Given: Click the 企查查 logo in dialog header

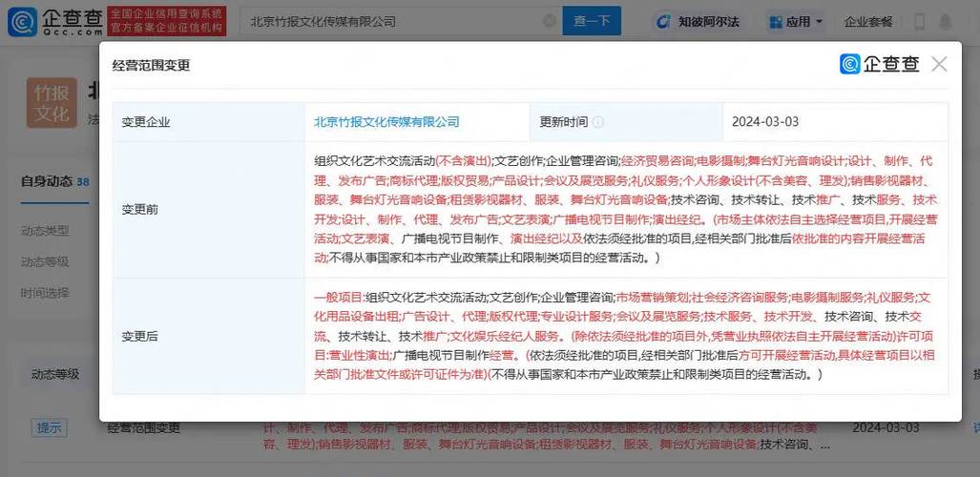Looking at the screenshot, I should (880, 64).
